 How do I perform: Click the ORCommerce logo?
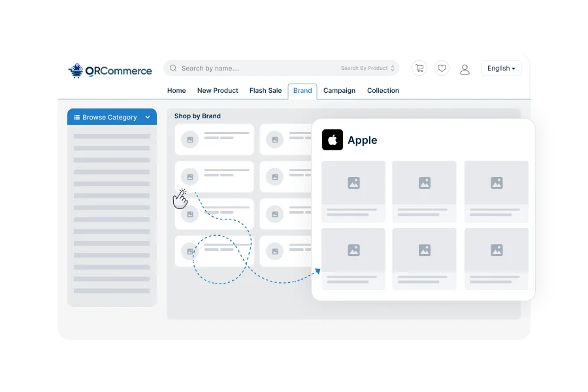click(x=110, y=70)
